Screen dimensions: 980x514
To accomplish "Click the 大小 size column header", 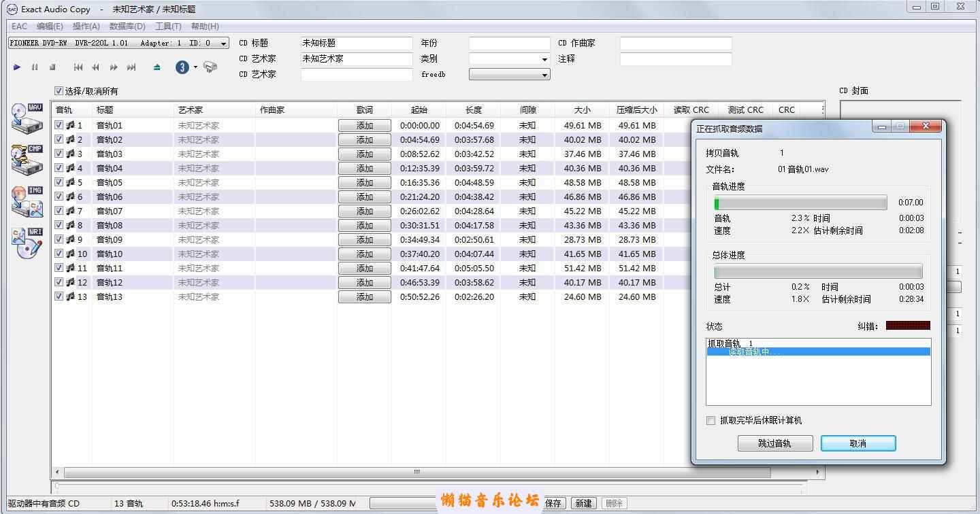I will (583, 110).
